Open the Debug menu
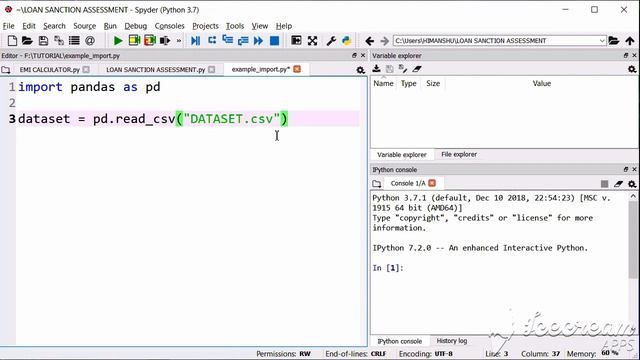This screenshot has width=640, height=360. click(x=136, y=26)
